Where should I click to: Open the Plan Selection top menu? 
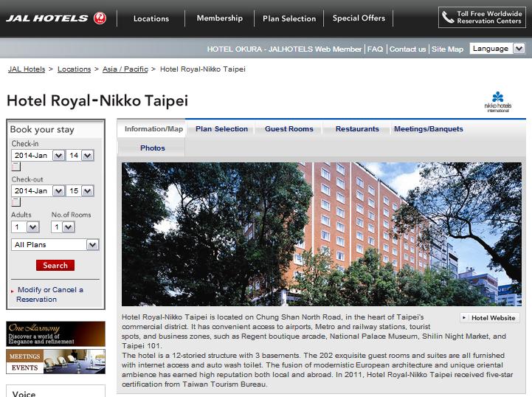289,18
